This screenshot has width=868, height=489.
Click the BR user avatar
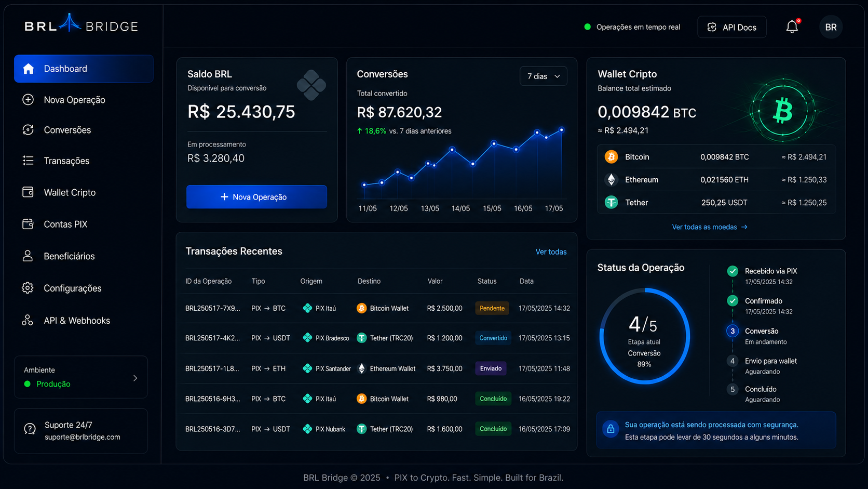point(831,27)
